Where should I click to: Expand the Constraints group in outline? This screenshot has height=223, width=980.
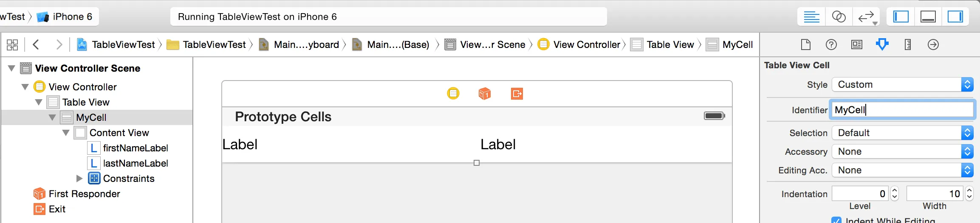click(x=79, y=178)
